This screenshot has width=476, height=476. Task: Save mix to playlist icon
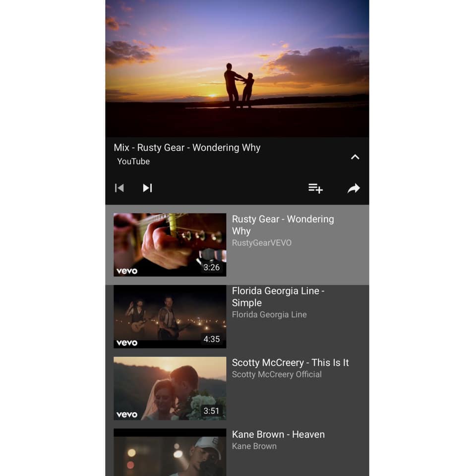315,188
